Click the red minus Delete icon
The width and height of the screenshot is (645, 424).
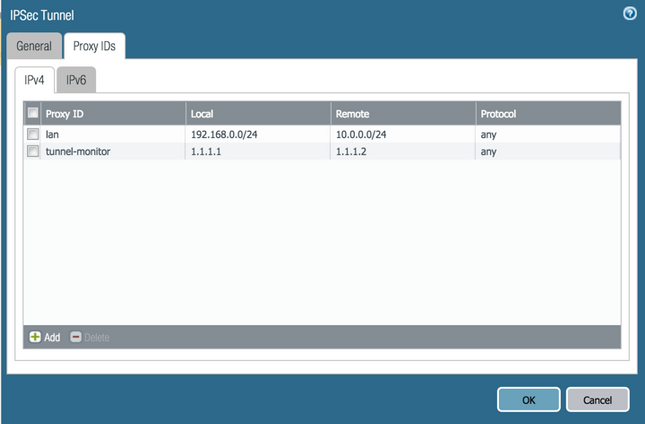pos(76,337)
